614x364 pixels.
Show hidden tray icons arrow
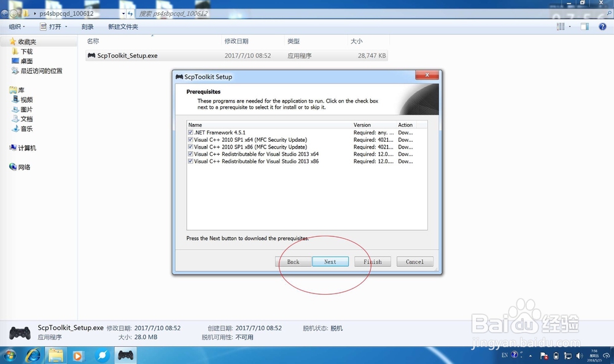point(530,356)
